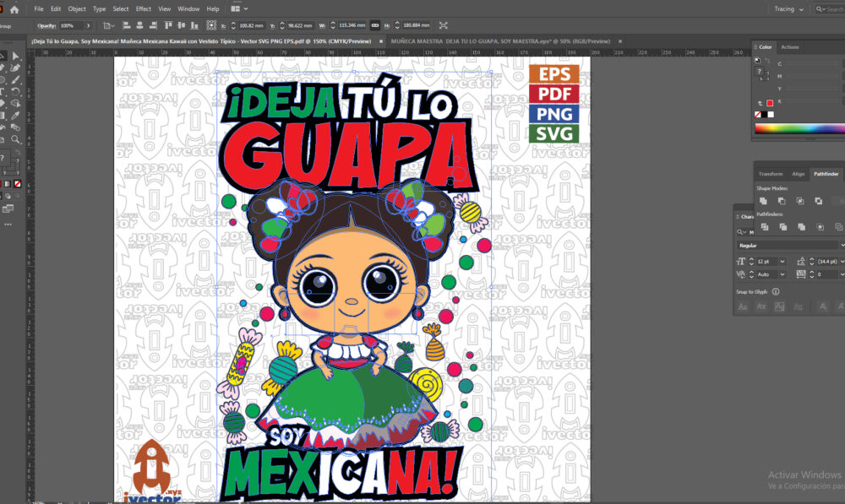Select the Type tool
This screenshot has width=845, height=504.
coord(3,91)
